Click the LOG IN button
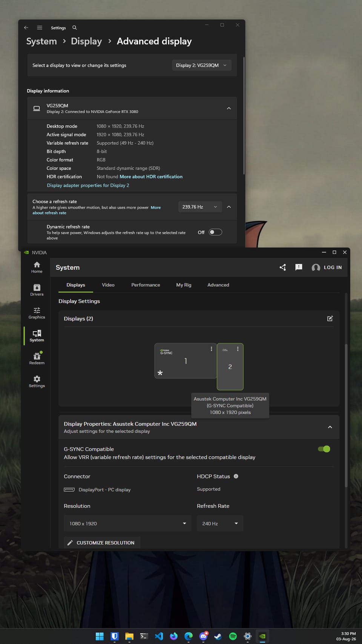362x644 pixels. [327, 267]
